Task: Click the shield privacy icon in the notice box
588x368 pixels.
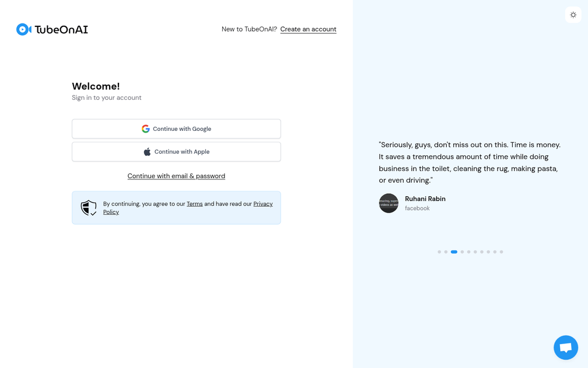Action: point(89,207)
